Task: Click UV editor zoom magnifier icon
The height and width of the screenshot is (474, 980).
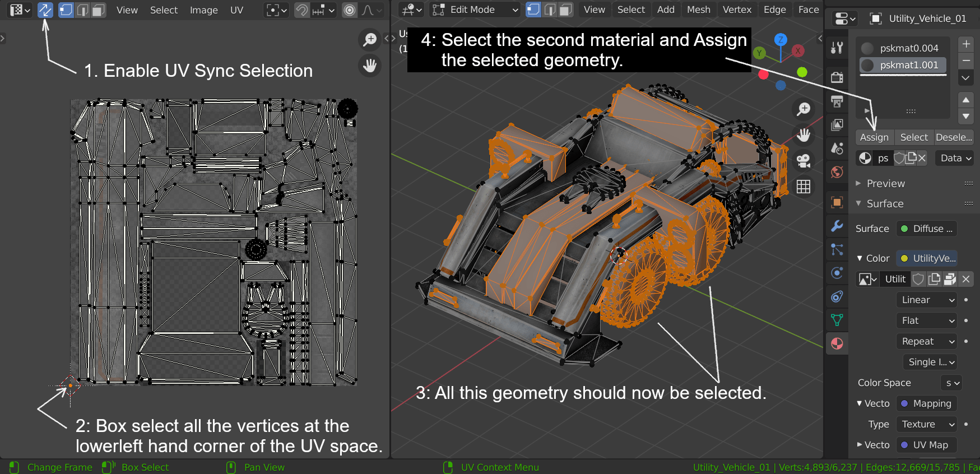Action: pyautogui.click(x=370, y=39)
